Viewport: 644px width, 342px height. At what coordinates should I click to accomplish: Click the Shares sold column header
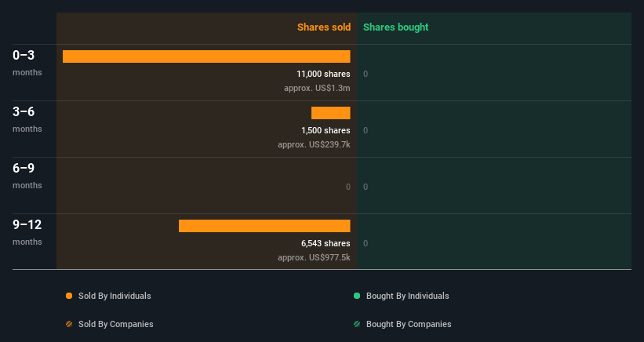pos(324,27)
